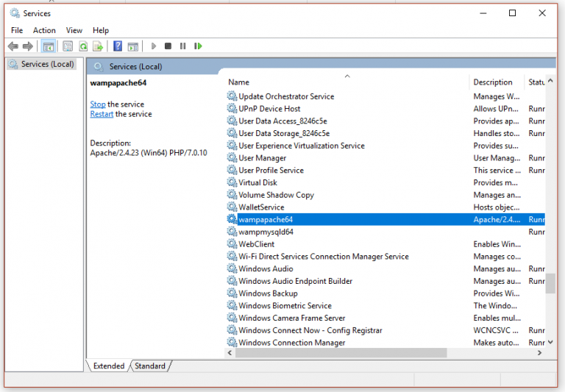Sort by the Name column header
Viewport: 565px width, 392px height.
point(238,82)
